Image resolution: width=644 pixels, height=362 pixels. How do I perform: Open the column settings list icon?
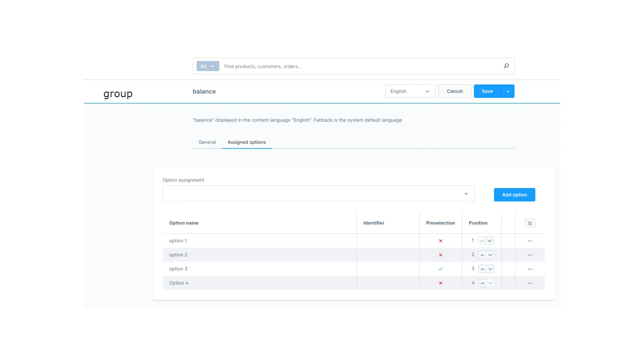tap(530, 223)
